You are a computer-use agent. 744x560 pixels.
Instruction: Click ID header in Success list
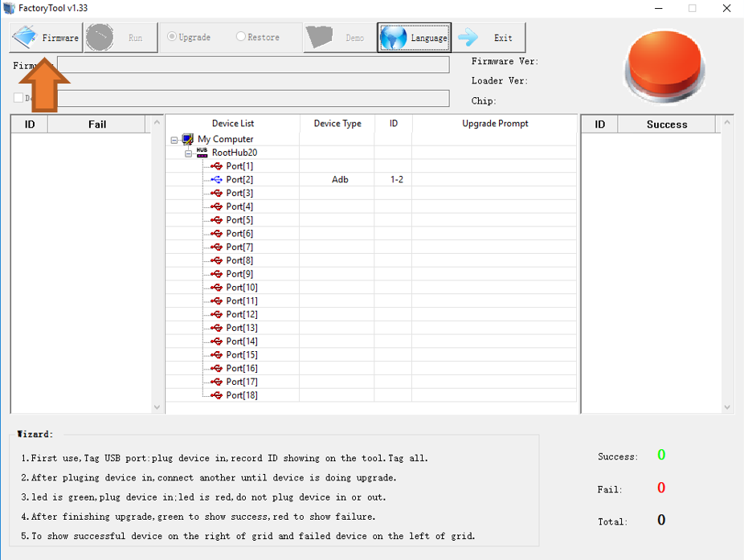coord(599,125)
